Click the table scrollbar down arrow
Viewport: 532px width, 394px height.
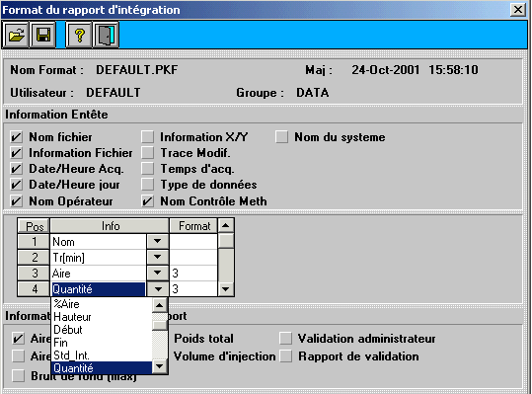[x=226, y=289]
